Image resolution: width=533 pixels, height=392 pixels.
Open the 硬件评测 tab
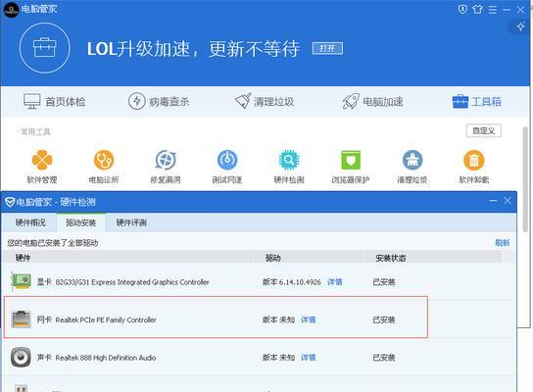click(x=131, y=222)
